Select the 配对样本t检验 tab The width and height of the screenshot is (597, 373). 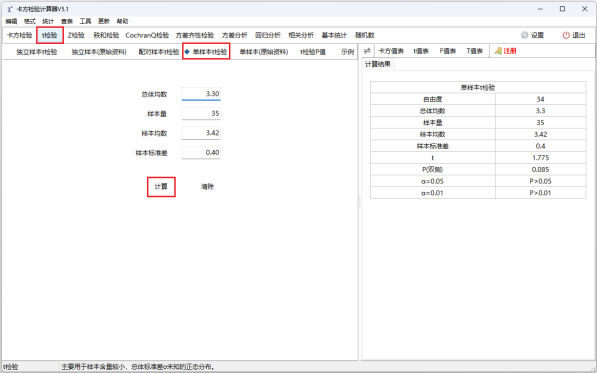pos(158,52)
